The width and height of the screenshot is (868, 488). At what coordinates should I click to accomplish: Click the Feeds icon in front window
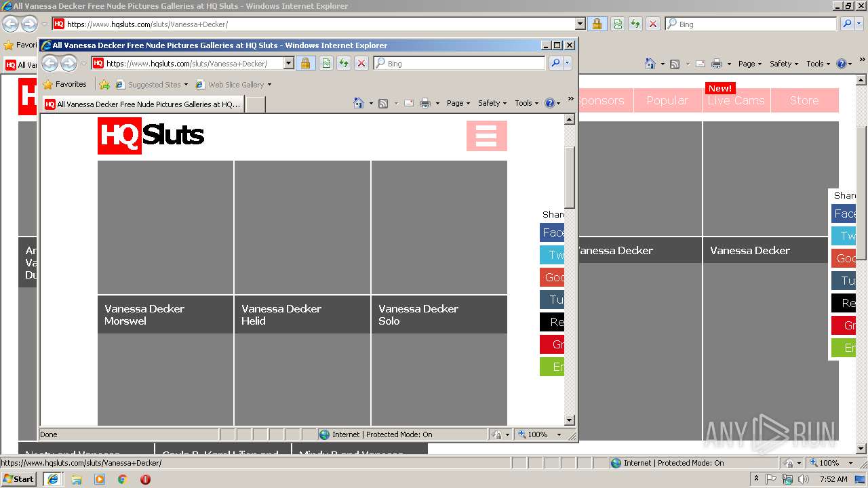point(383,103)
